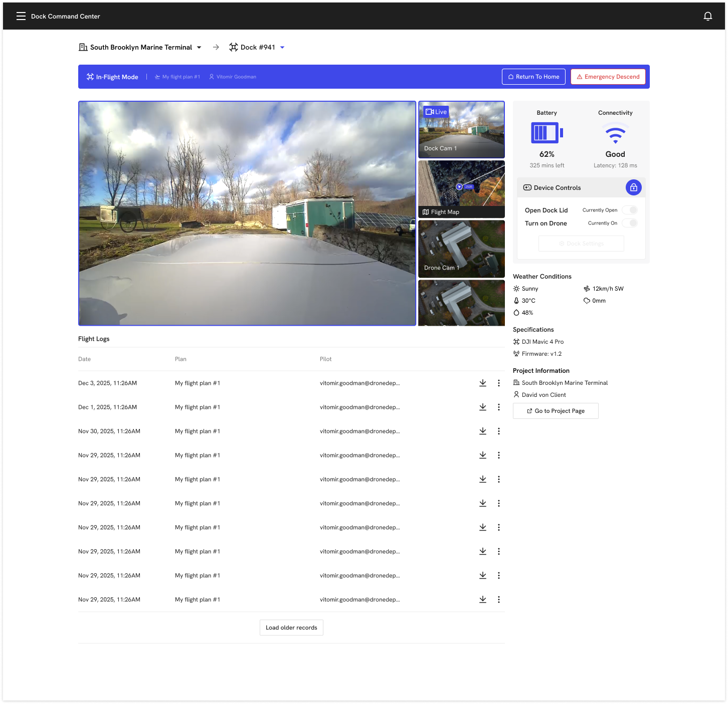Unlock device controls with lock icon
The width and height of the screenshot is (728, 704).
(x=633, y=187)
